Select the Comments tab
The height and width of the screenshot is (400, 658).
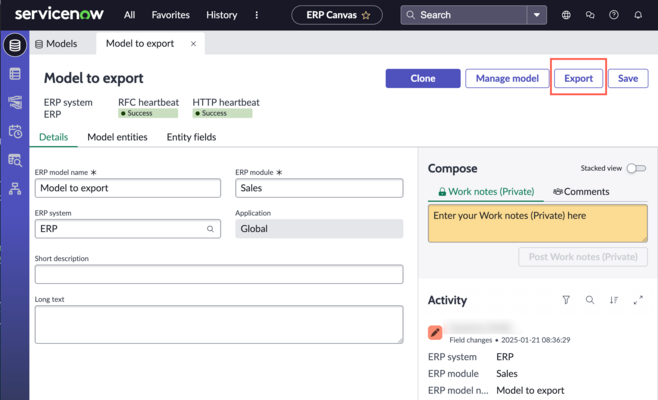point(581,192)
